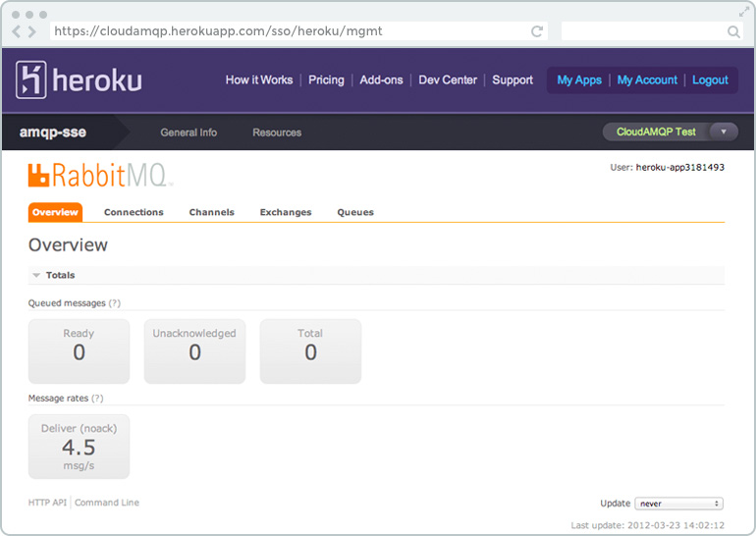The height and width of the screenshot is (536, 756).
Task: Open the Command Line link
Action: 107,503
